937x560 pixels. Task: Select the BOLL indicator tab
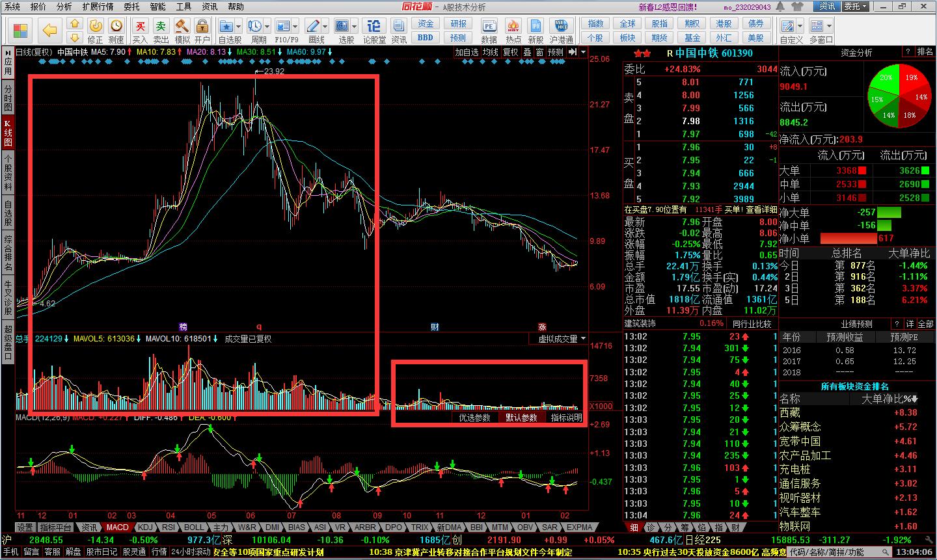coord(193,527)
